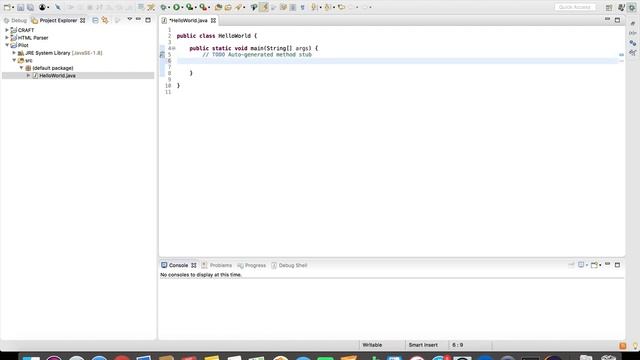The width and height of the screenshot is (640, 360).
Task: Open the New wizard dropdown arrow
Action: [x=13, y=7]
